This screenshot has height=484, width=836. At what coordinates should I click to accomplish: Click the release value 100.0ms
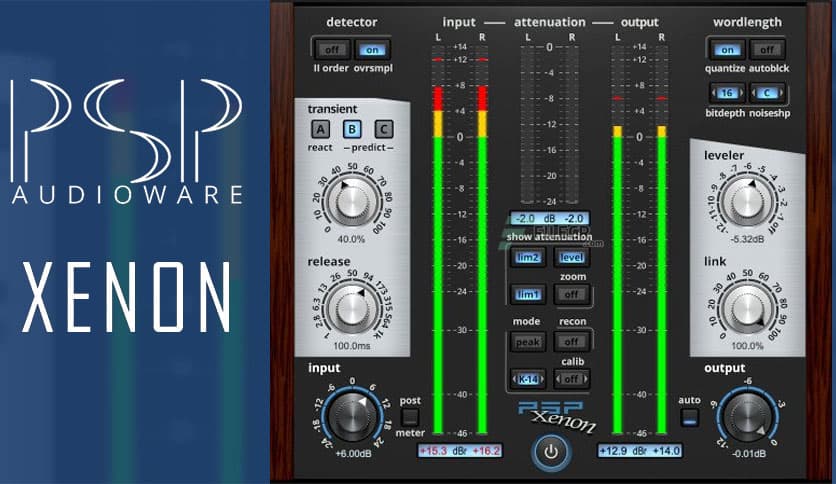[352, 346]
